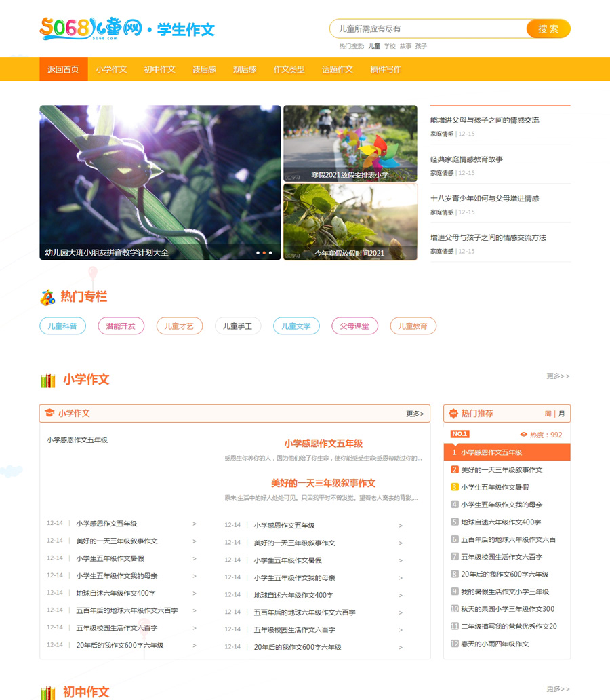Viewport: 610px width, 700px height.
Task: Click the 热门推荐 panel header icon
Action: pos(453,413)
